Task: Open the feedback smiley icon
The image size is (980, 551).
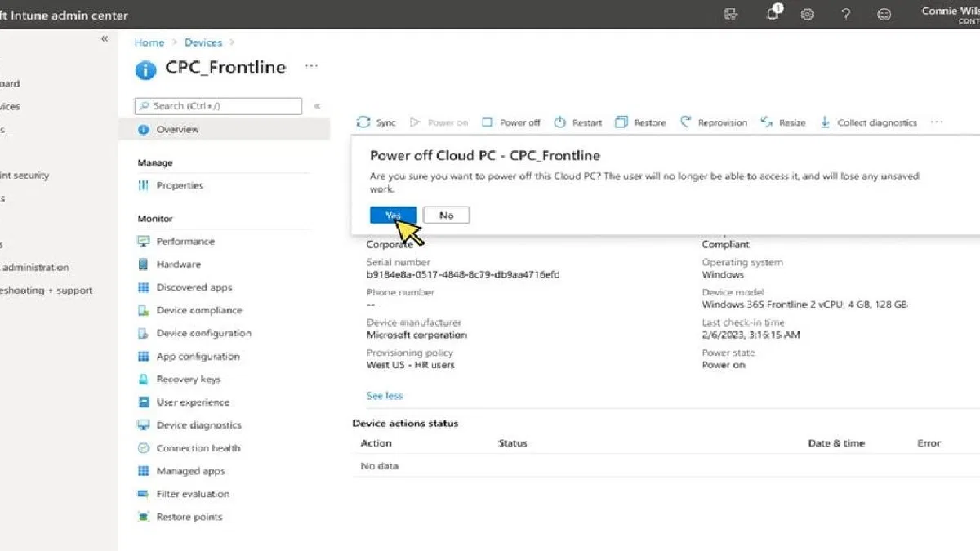Action: pos(884,14)
